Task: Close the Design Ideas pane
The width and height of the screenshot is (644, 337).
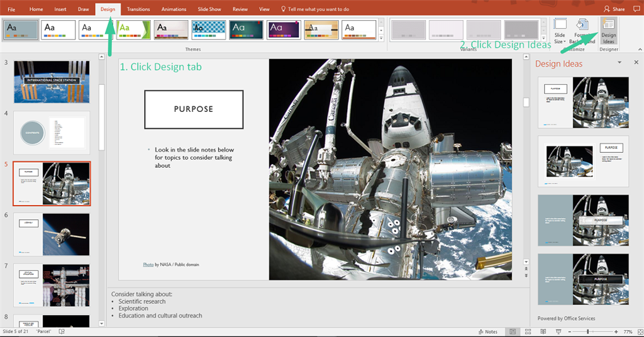Action: tap(636, 62)
